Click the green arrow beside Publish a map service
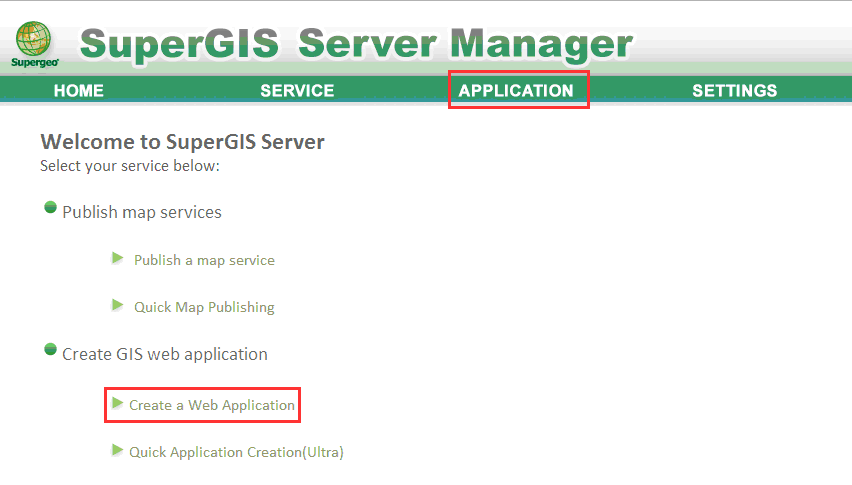 [x=117, y=257]
